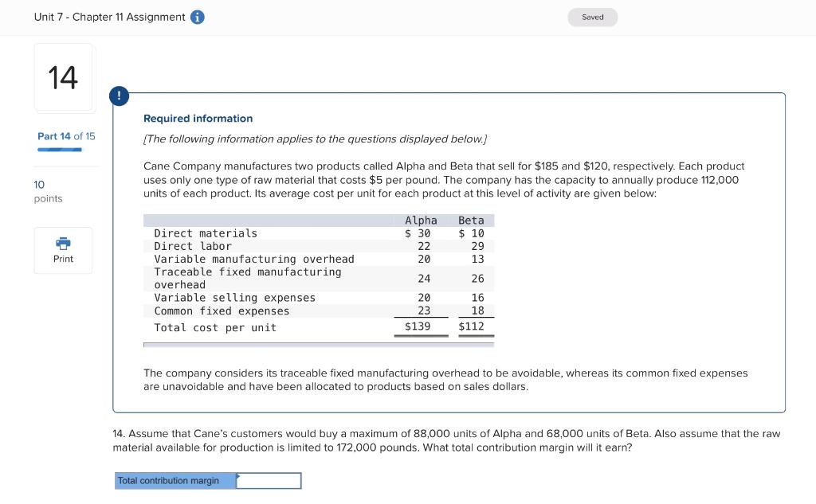Click the Saved status button
The width and height of the screenshot is (816, 504).
coord(592,16)
